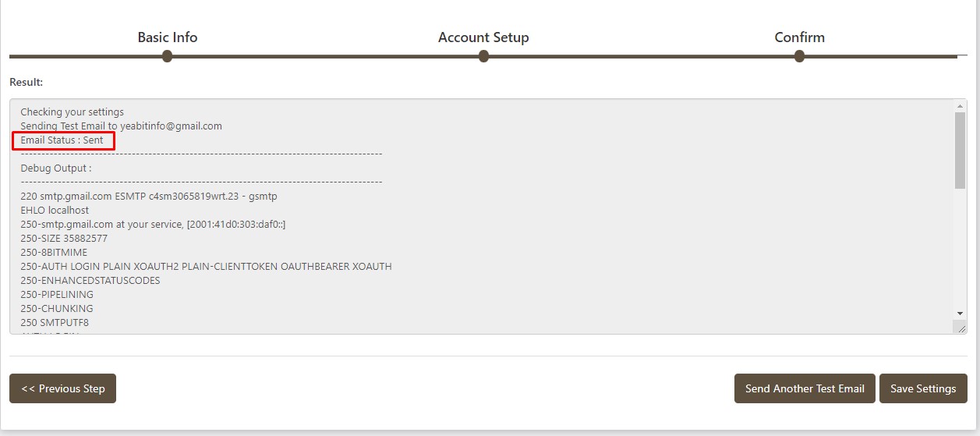Click the 'Email Status : Sent' line

tap(62, 140)
